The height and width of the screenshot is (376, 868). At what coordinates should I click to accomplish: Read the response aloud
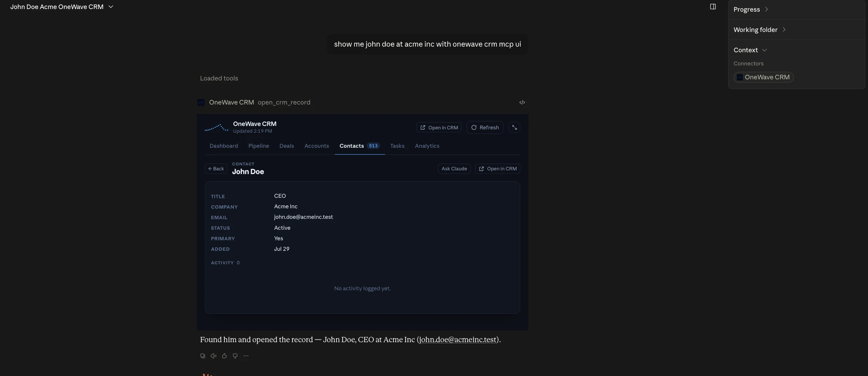(214, 356)
